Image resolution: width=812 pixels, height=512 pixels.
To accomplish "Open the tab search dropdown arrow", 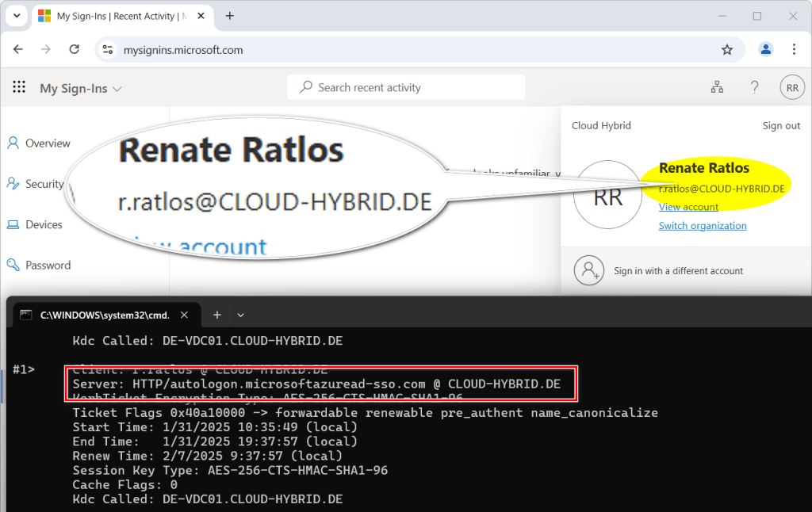I will pyautogui.click(x=17, y=16).
